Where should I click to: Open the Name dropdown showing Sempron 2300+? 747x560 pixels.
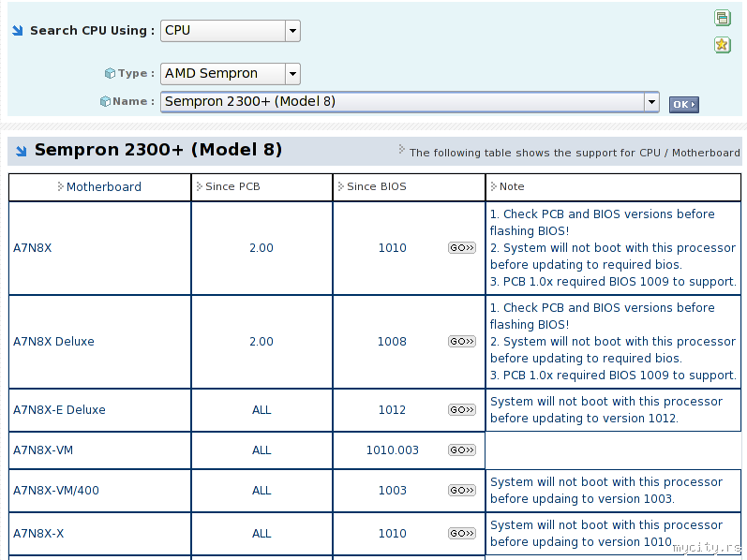[x=410, y=102]
